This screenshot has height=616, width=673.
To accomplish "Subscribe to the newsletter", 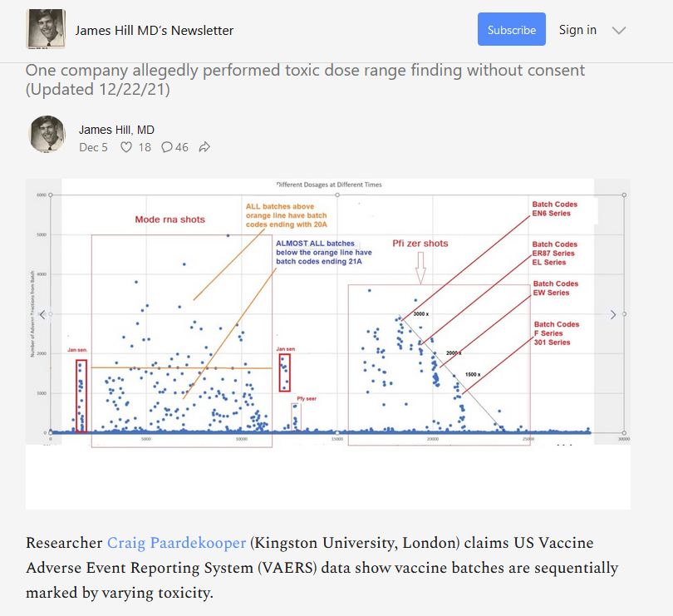I will tap(512, 29).
